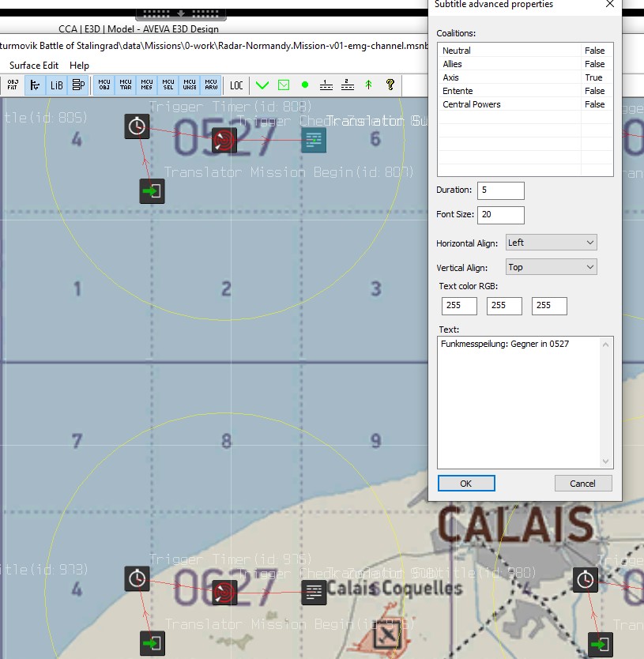This screenshot has width=644, height=659.
Task: Click the yellow question mark help icon
Action: (x=390, y=85)
